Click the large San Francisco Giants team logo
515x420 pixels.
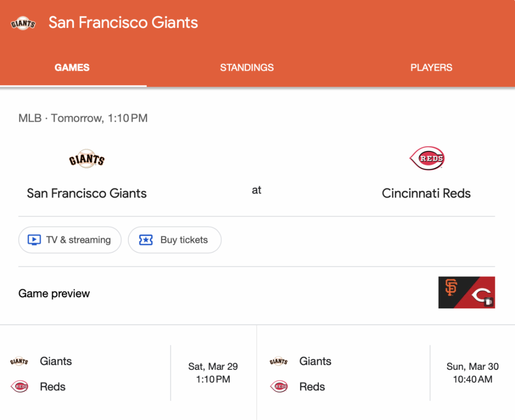(87, 160)
